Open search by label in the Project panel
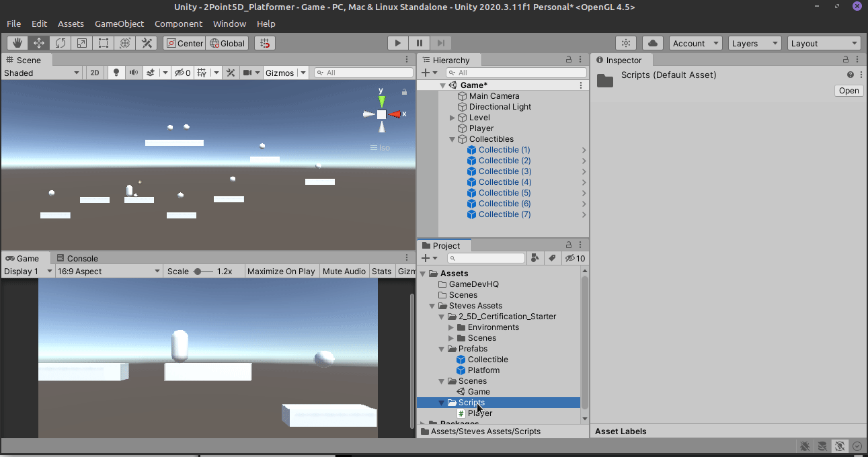 (553, 258)
